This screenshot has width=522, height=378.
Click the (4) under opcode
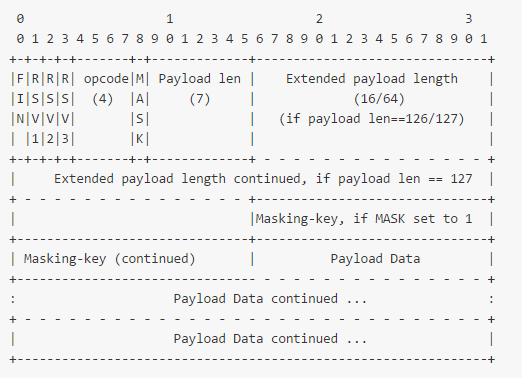tap(103, 99)
